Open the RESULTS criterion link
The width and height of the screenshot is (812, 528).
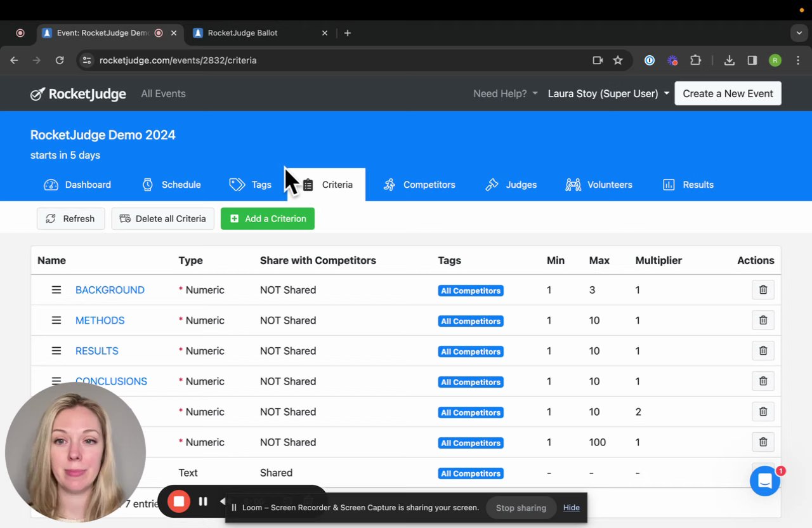click(96, 351)
